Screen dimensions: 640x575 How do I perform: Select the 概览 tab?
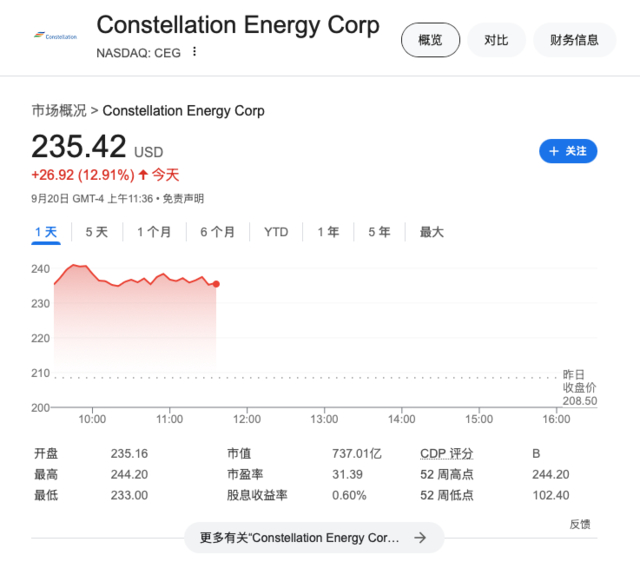tap(430, 40)
